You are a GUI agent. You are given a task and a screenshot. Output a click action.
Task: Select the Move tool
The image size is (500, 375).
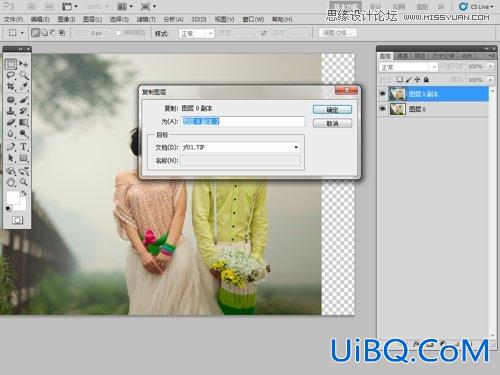click(x=24, y=64)
